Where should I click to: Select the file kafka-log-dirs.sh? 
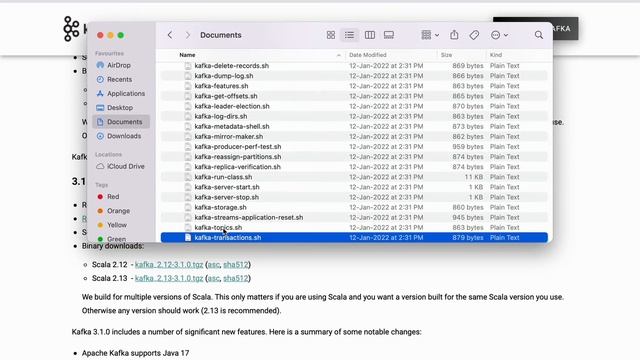click(x=221, y=116)
